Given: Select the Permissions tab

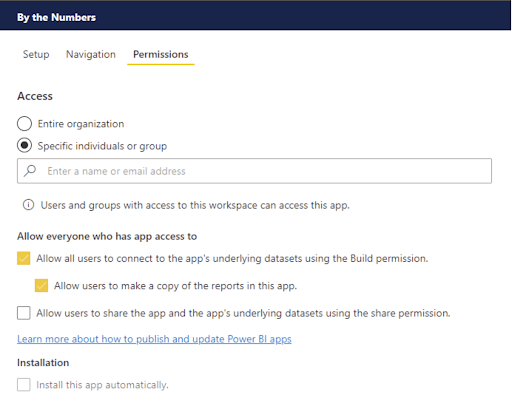Looking at the screenshot, I should point(161,54).
